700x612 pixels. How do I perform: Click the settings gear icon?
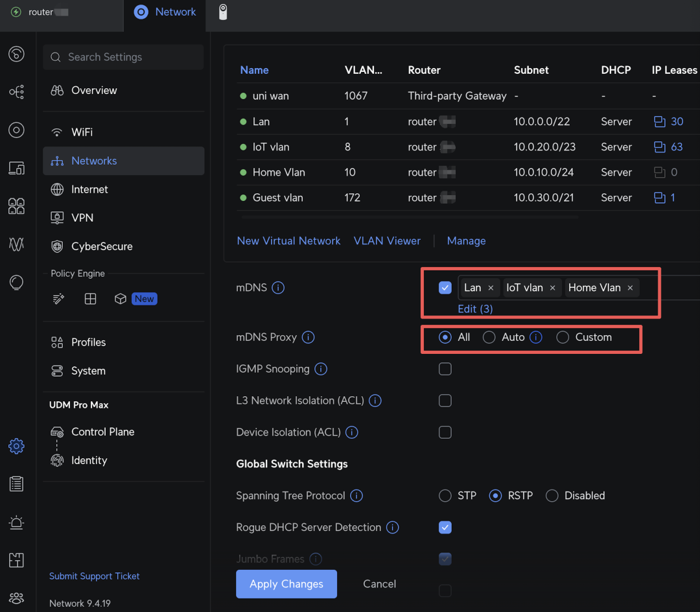(x=16, y=446)
